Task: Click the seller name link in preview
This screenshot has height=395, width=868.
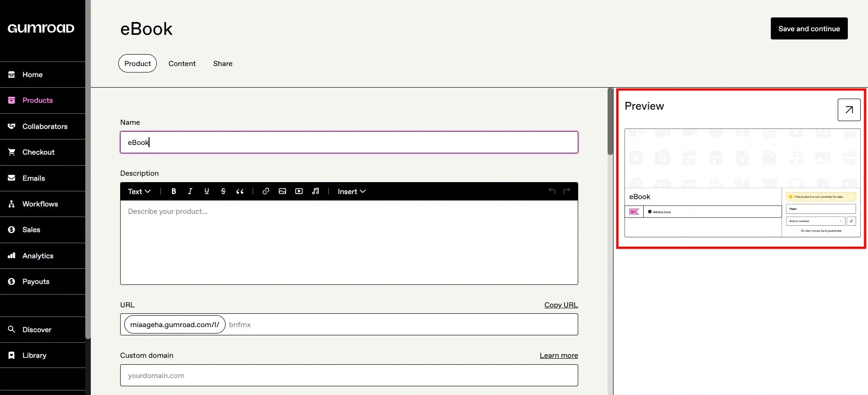Action: [x=662, y=212]
